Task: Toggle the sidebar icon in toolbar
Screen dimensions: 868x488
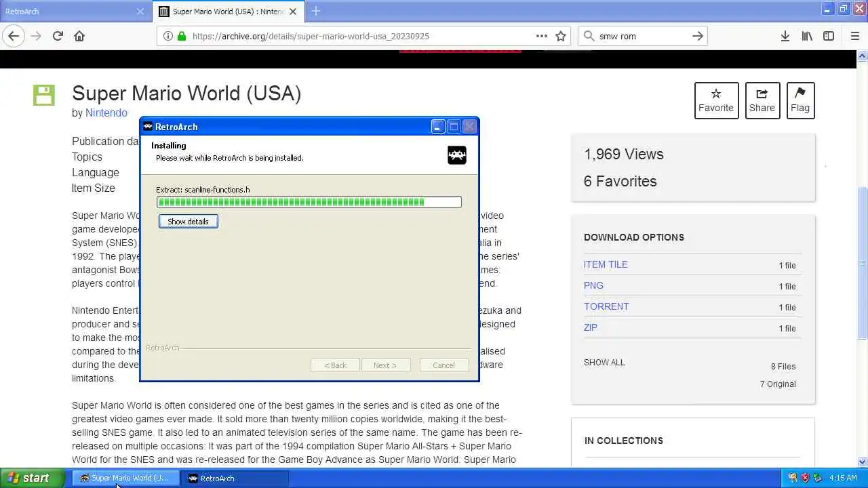Action: click(829, 36)
